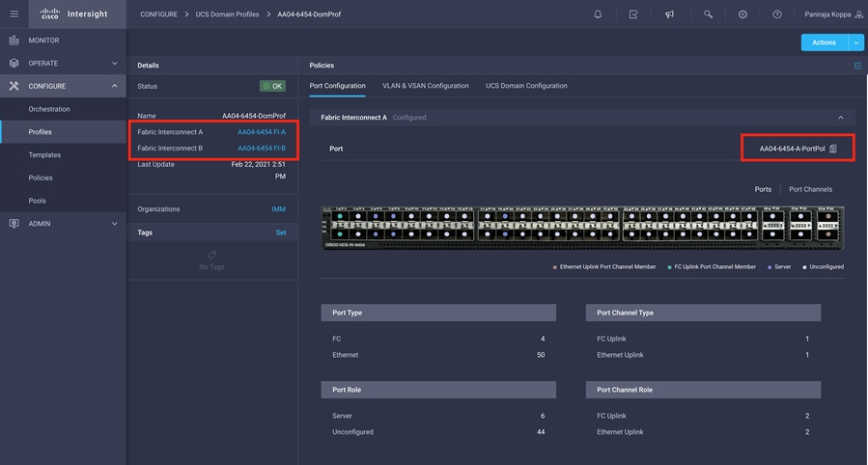This screenshot has width=868, height=465.
Task: Click the fabric interconnect port diagram
Action: (x=582, y=228)
